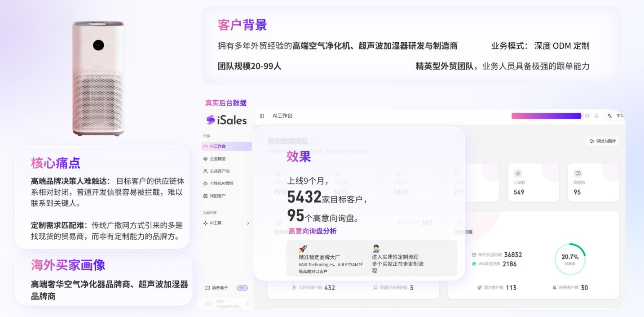Screen dimensions: 644x317
Task: Click the 20.7% reply rate ring
Action: point(570,259)
